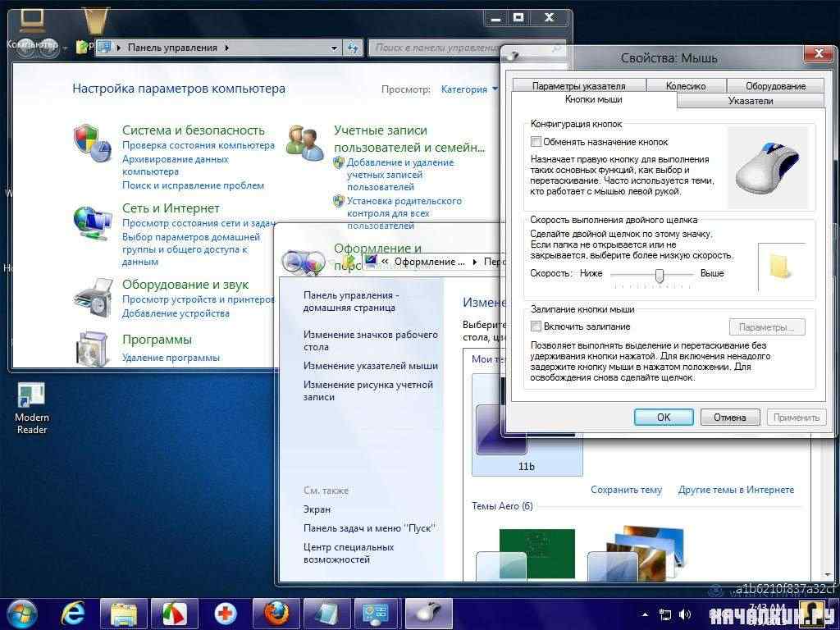The width and height of the screenshot is (840, 630).
Task: Open Центр специальных возможностей link
Action: click(348, 553)
